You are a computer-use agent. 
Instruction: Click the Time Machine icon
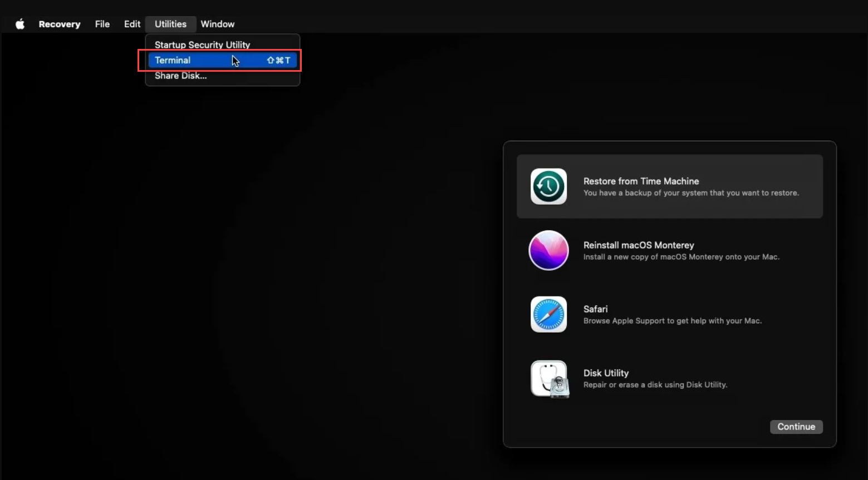click(x=548, y=186)
